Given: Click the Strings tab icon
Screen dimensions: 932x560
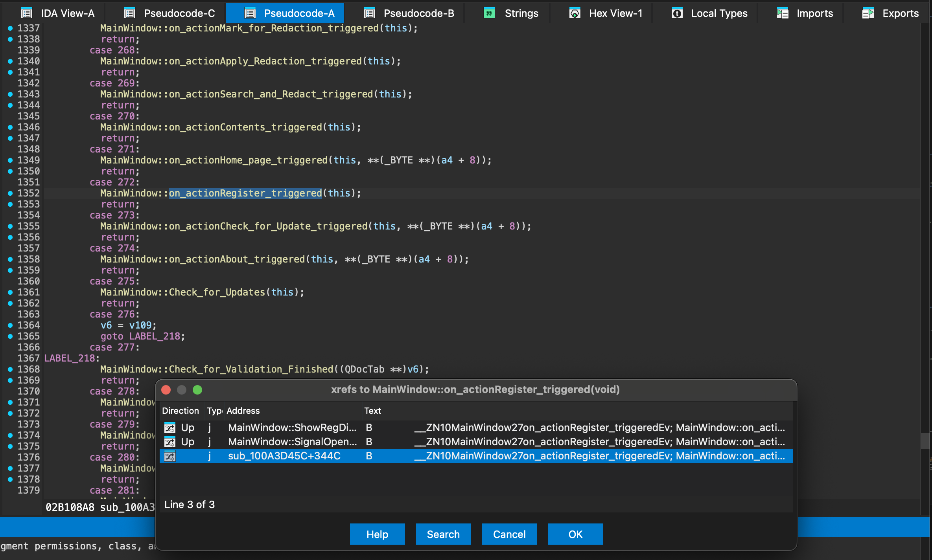Looking at the screenshot, I should (x=489, y=13).
